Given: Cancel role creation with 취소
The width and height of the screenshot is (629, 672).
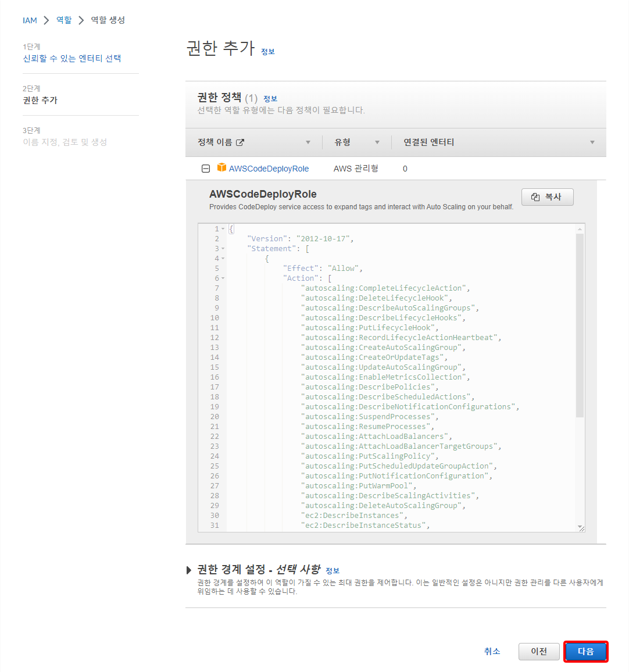Looking at the screenshot, I should 492,652.
